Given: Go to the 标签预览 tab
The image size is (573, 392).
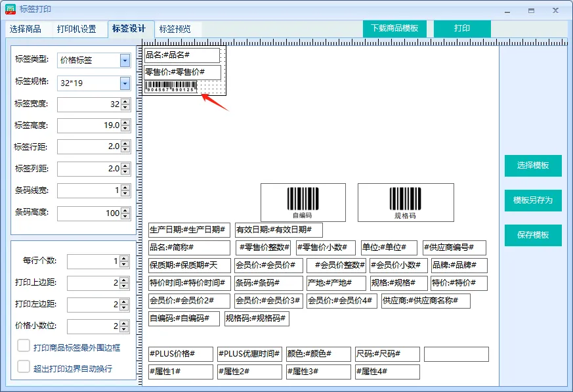Looking at the screenshot, I should point(175,29).
